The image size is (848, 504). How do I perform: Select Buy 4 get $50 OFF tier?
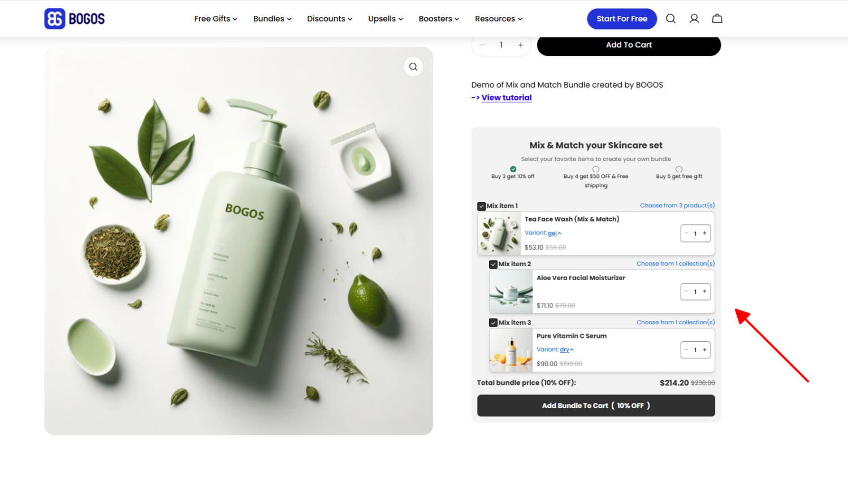click(x=596, y=169)
